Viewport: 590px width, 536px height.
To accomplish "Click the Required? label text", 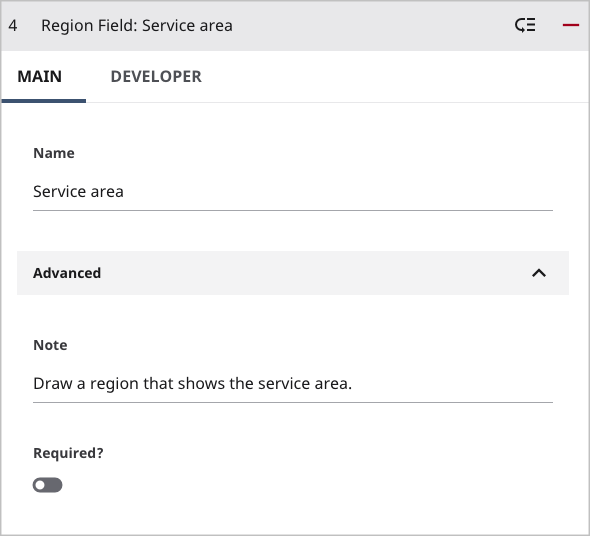I will click(x=68, y=453).
